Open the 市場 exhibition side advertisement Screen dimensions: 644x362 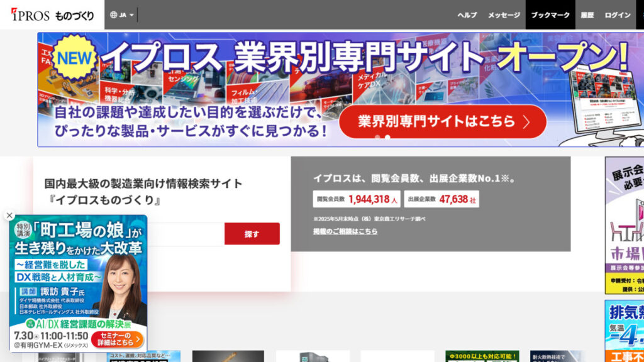click(x=625, y=226)
